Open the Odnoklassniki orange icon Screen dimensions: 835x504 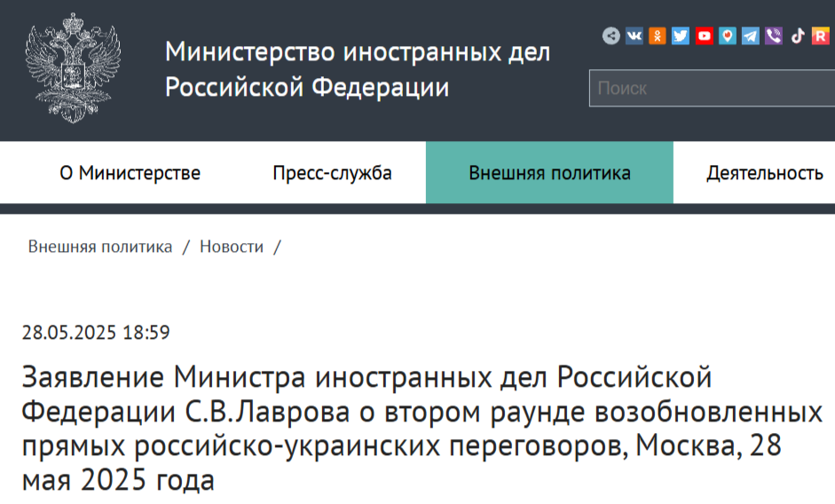tap(658, 36)
